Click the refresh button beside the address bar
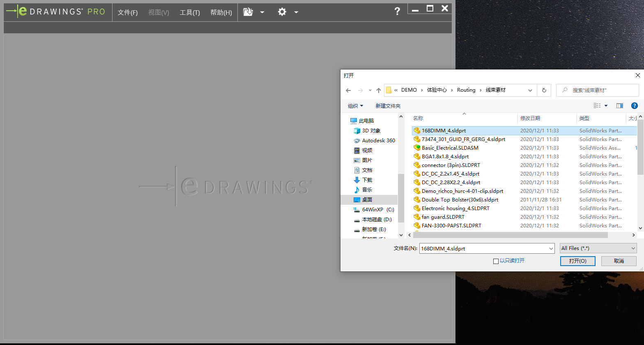644x345 pixels. coord(544,90)
